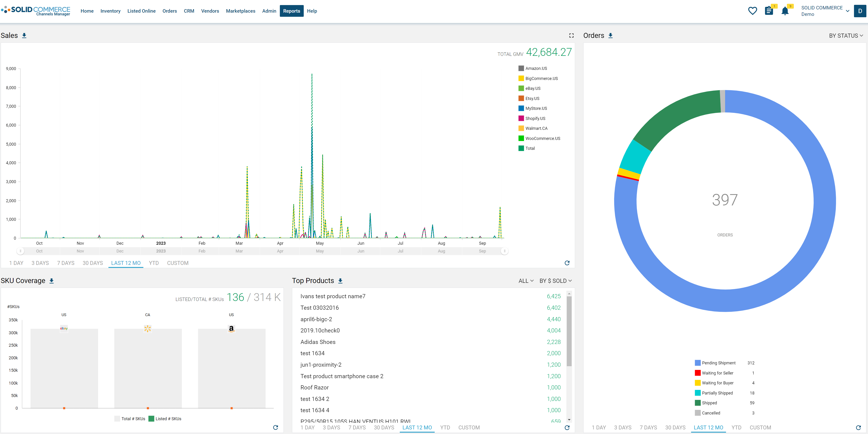Select 30 DAYS range for Sales

coord(93,263)
